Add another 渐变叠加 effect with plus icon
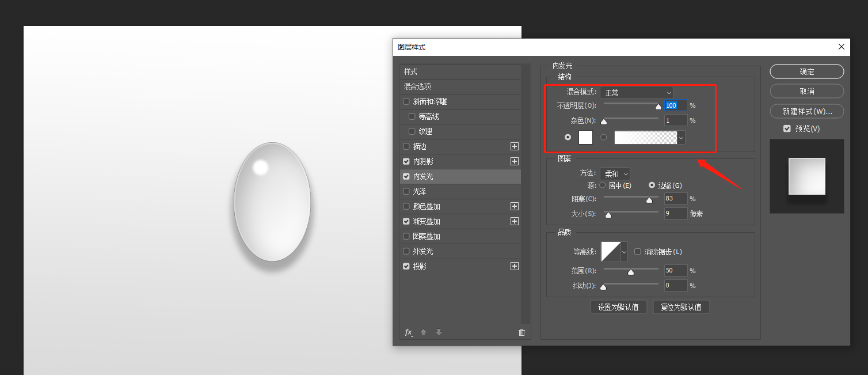 (x=515, y=221)
